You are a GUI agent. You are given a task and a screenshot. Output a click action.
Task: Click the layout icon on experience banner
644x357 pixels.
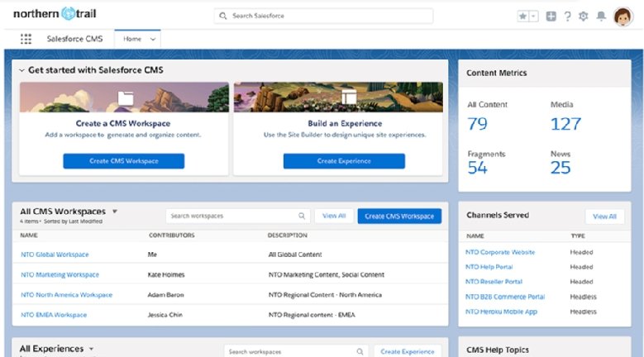point(349,97)
